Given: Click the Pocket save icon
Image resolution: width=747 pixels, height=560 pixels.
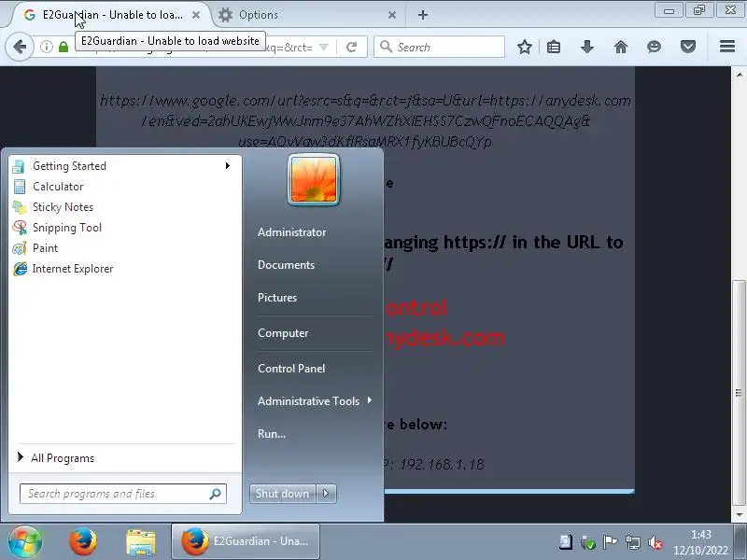Looking at the screenshot, I should (688, 47).
